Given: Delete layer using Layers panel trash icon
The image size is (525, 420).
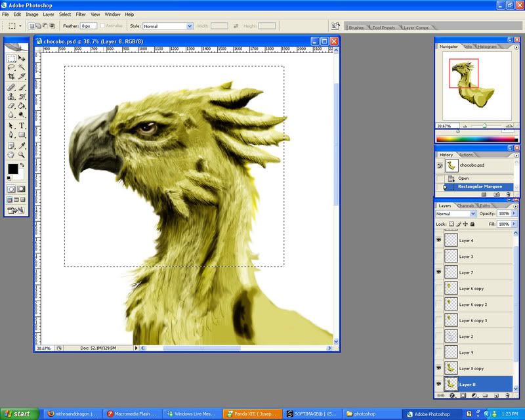Looking at the screenshot, I should coord(507,396).
